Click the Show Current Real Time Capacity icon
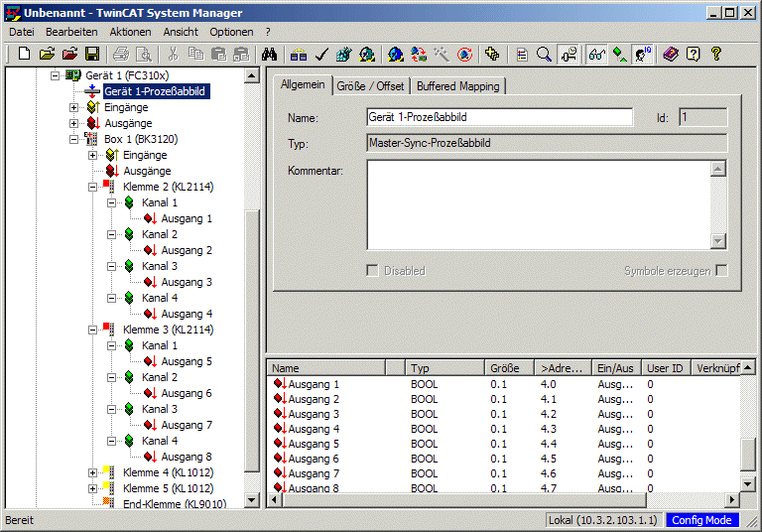 [x=570, y=54]
